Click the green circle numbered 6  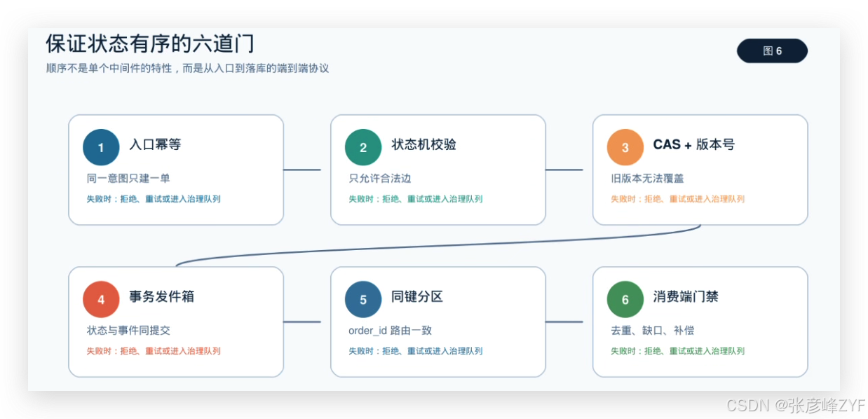(625, 299)
